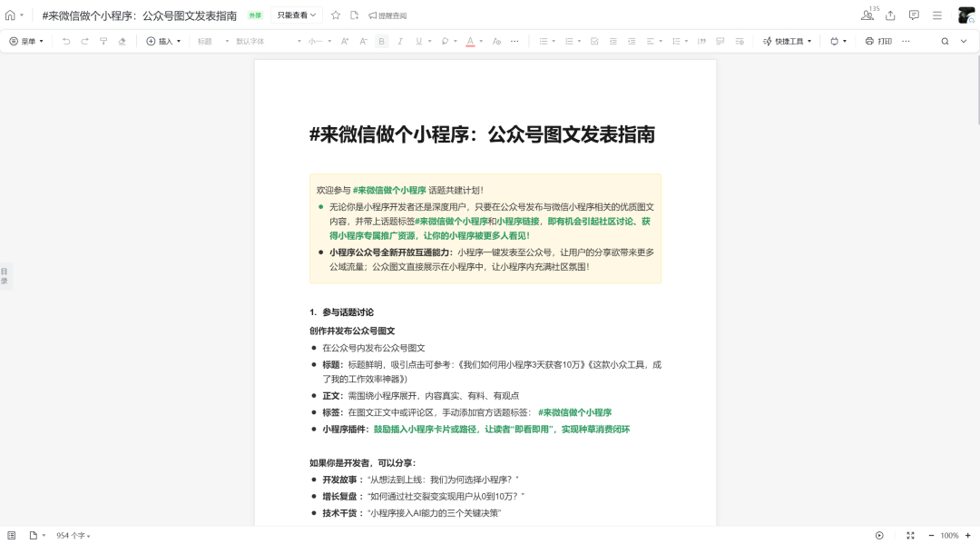Click the highlight block icon
The width and height of the screenshot is (980, 544).
(x=720, y=41)
